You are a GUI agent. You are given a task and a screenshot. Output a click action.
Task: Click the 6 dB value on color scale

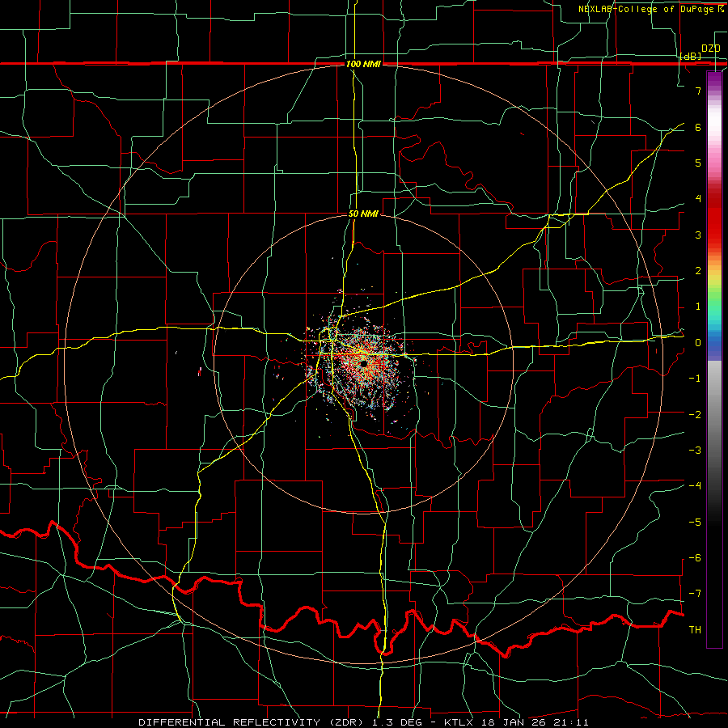pyautogui.click(x=698, y=127)
